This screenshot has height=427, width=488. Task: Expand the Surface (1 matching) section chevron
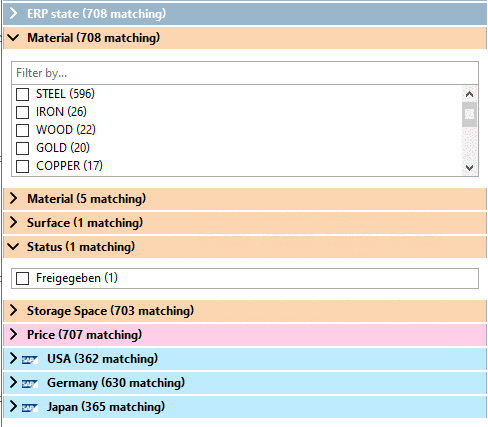point(14,222)
